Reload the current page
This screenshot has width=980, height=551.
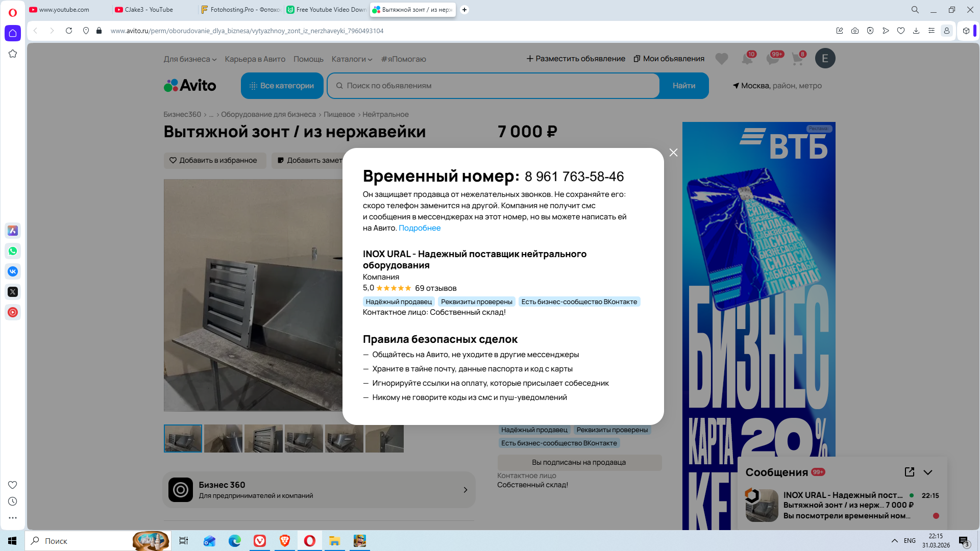click(69, 31)
